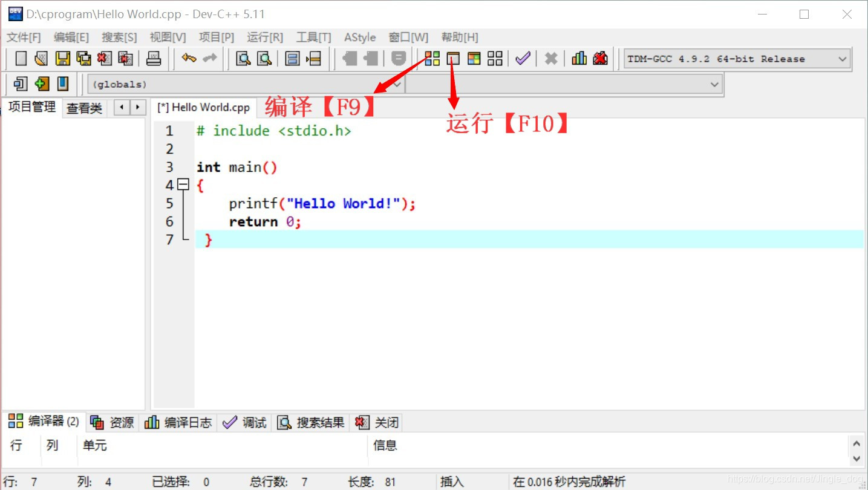The height and width of the screenshot is (490, 868).
Task: Open the 项目[P] menu
Action: [217, 38]
